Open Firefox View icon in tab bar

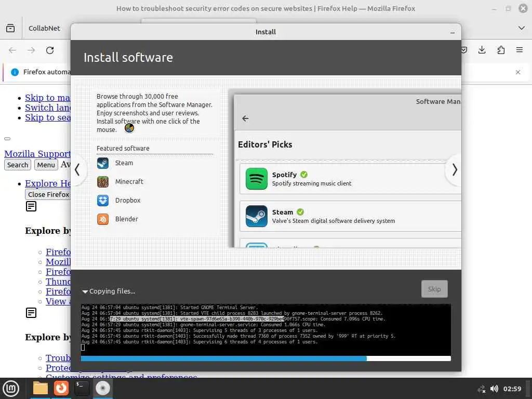coord(10,28)
